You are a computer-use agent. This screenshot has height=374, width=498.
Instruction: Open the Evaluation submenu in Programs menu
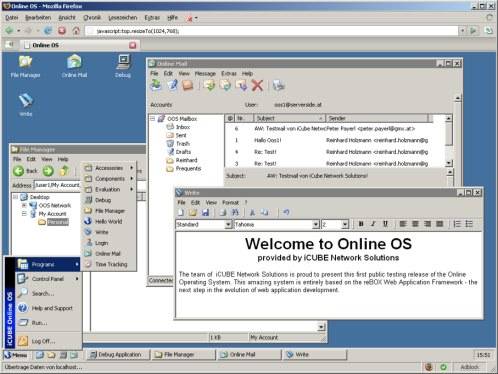pos(109,189)
